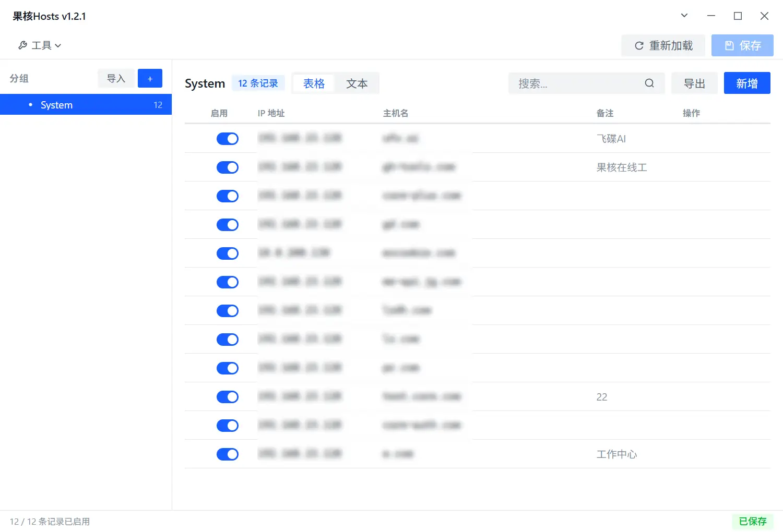
Task: Click the 12 / 12 条记录已启用 status text
Action: (50, 522)
